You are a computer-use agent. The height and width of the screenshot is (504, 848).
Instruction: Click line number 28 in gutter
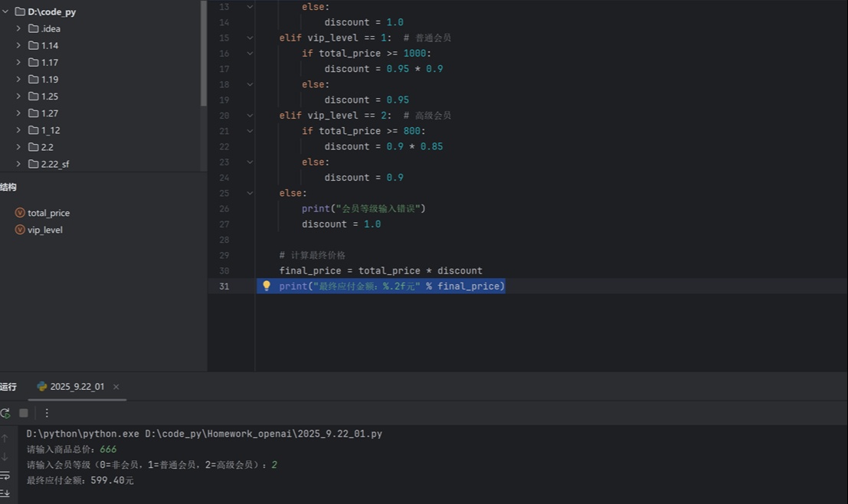pos(224,240)
